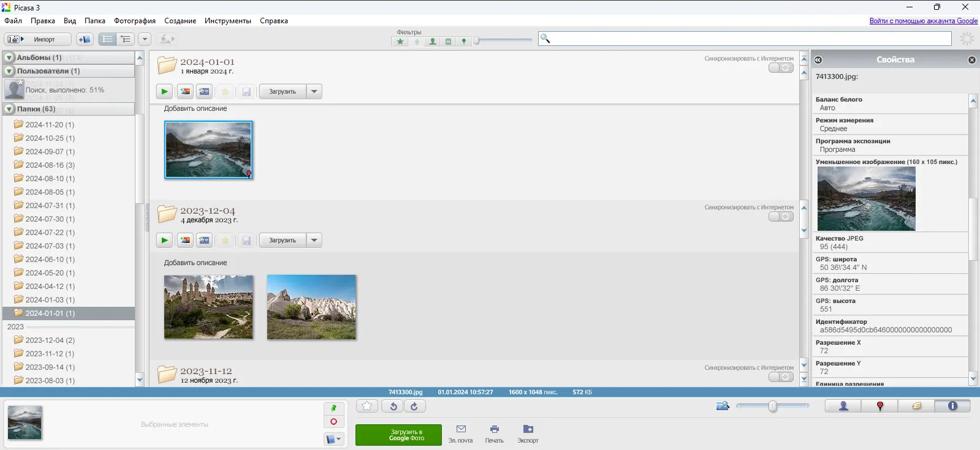Collapse the Альбомы (1) section

(9, 58)
